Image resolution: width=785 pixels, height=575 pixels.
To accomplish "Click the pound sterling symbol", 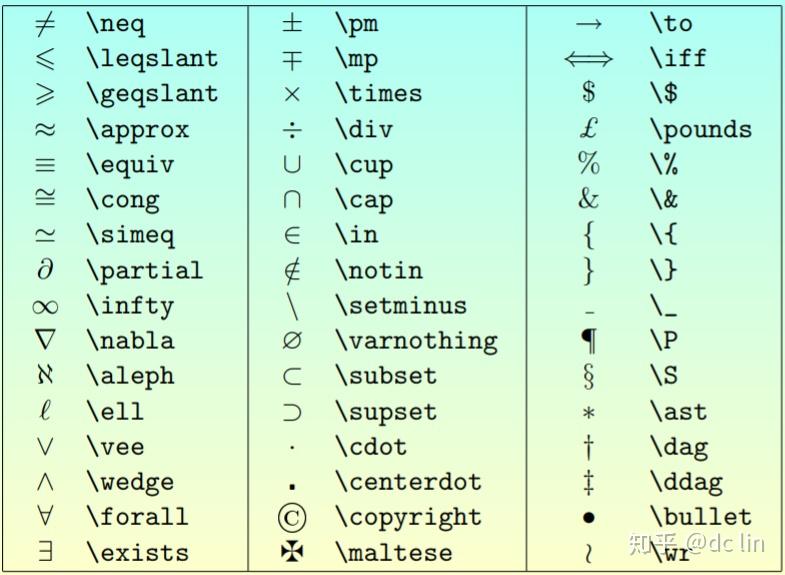I will (589, 129).
